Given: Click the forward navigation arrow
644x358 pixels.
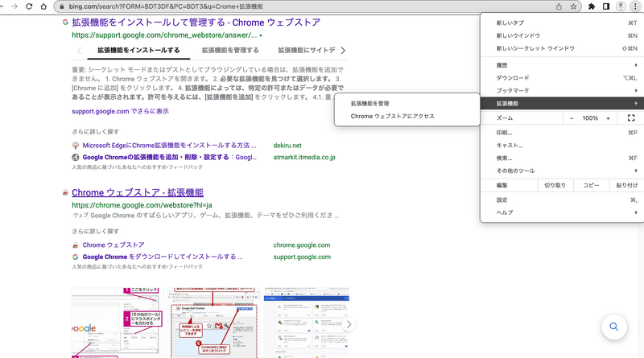Looking at the screenshot, I should (x=14, y=6).
